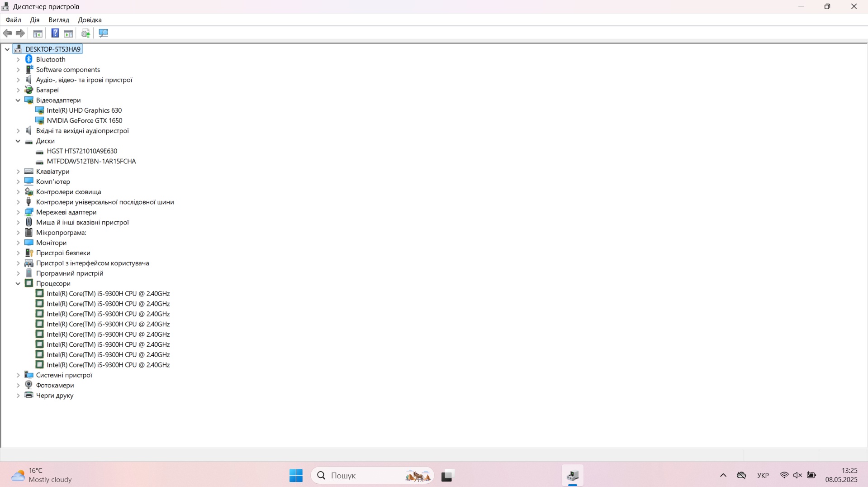Click the Bluetooth category icon
This screenshot has width=868, height=487.
point(29,59)
